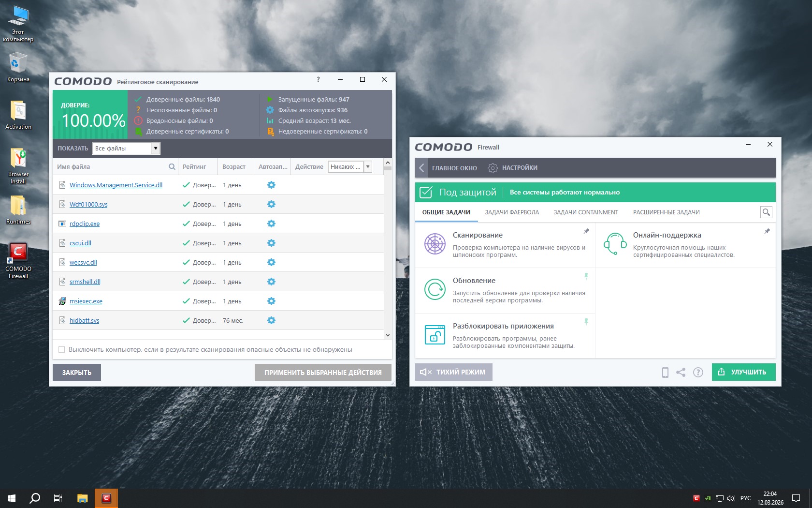Open the mobile device icon in Firewall footer
812x508 pixels.
coord(665,372)
